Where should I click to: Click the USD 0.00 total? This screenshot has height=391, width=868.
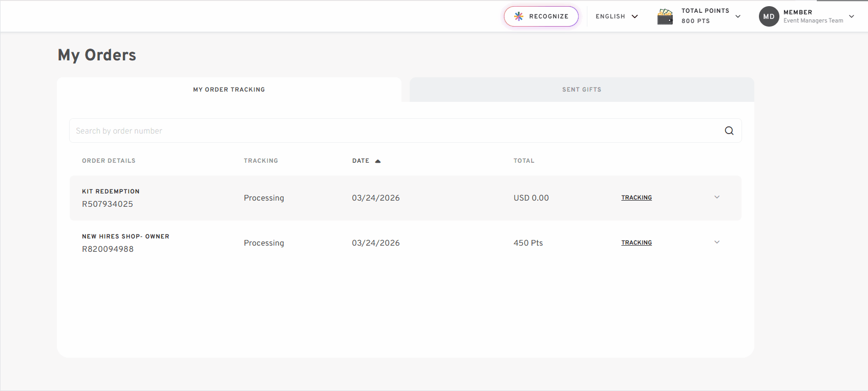[x=531, y=198]
